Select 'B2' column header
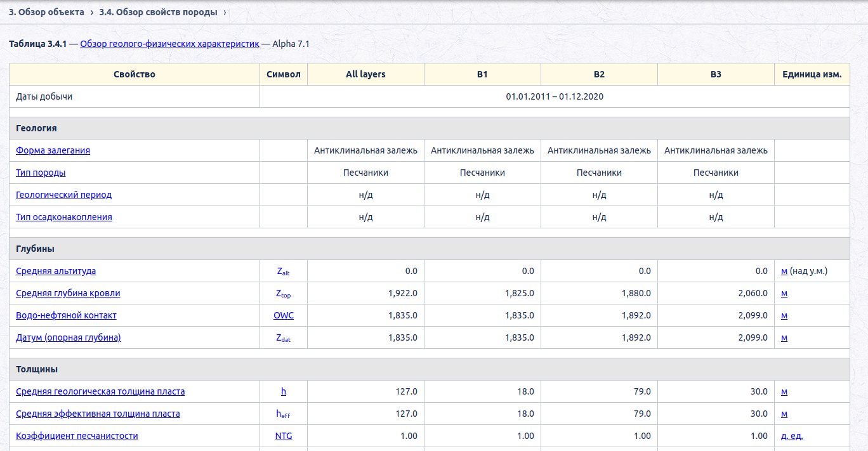 pos(599,74)
